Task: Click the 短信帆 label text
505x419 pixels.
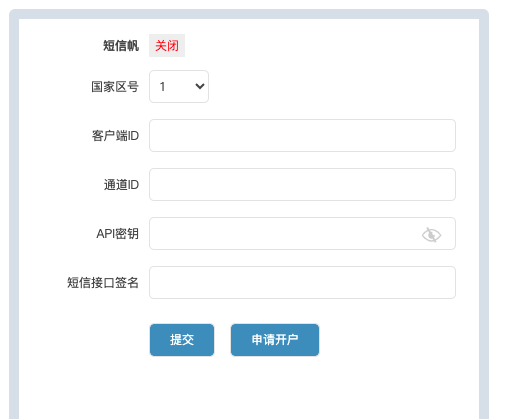Action: click(121, 46)
